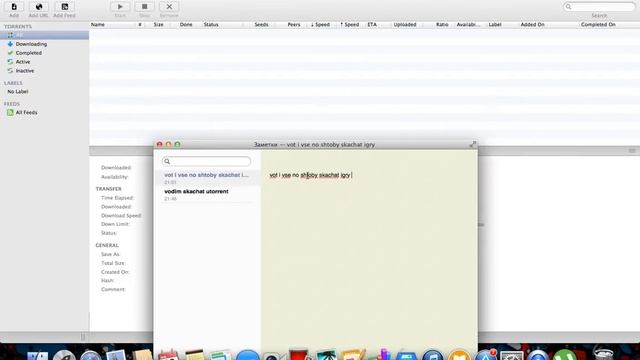
Task: Select No Label in the Labels section
Action: 18,92
